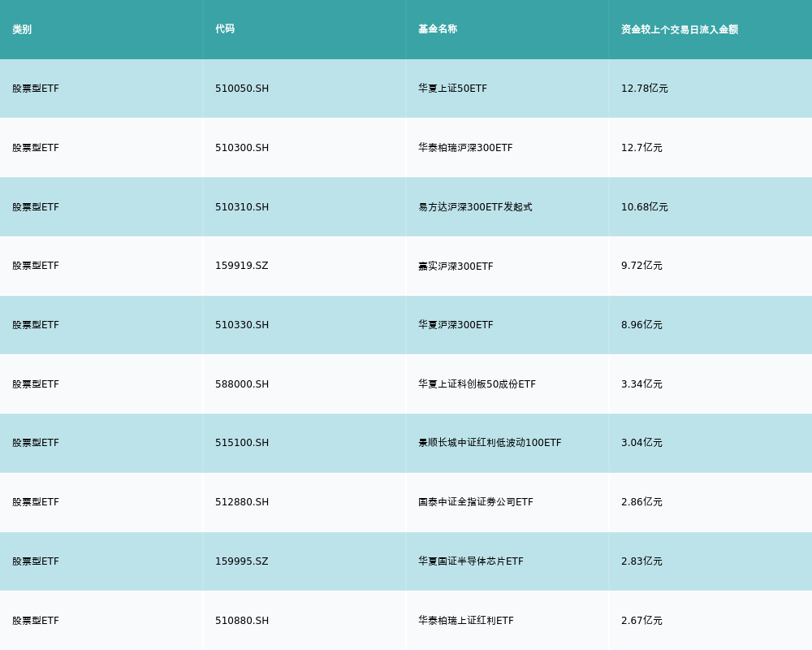
Task: Click fund name 华夏上证科创板50成份ETF
Action: pyautogui.click(x=477, y=384)
